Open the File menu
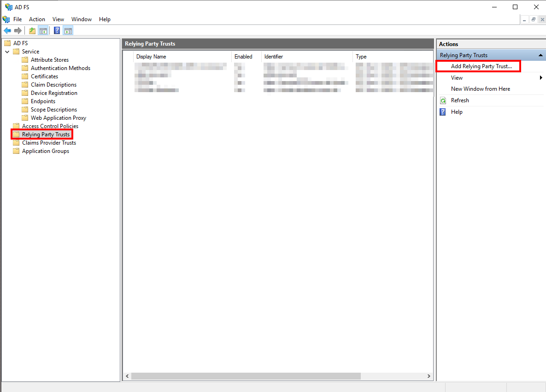The height and width of the screenshot is (392, 546). 18,19
